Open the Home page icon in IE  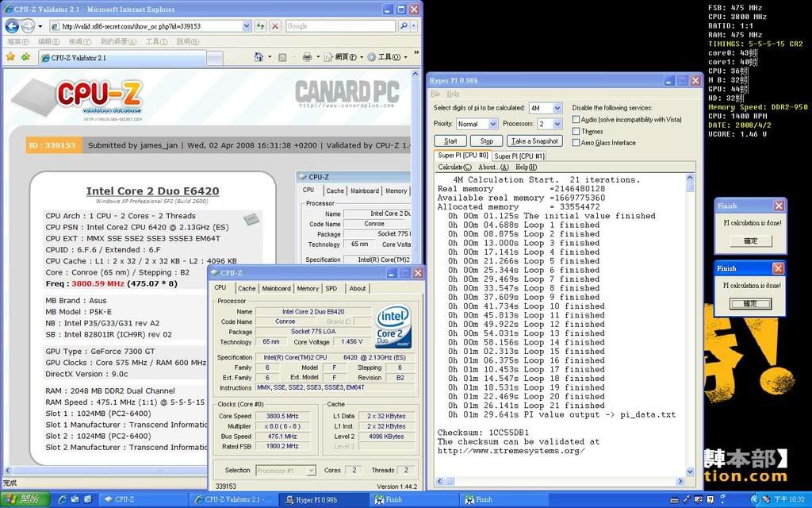coord(259,57)
